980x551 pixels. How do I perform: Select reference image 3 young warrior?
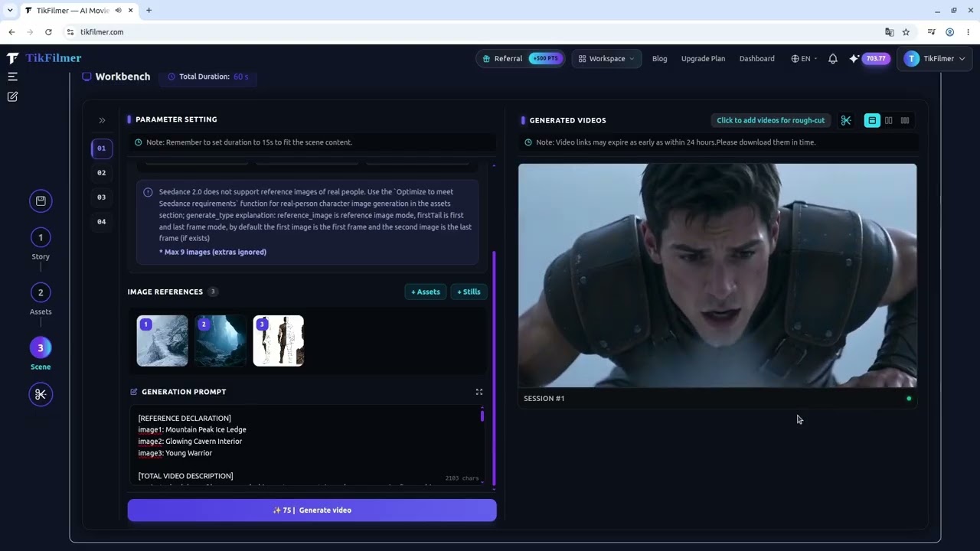279,341
